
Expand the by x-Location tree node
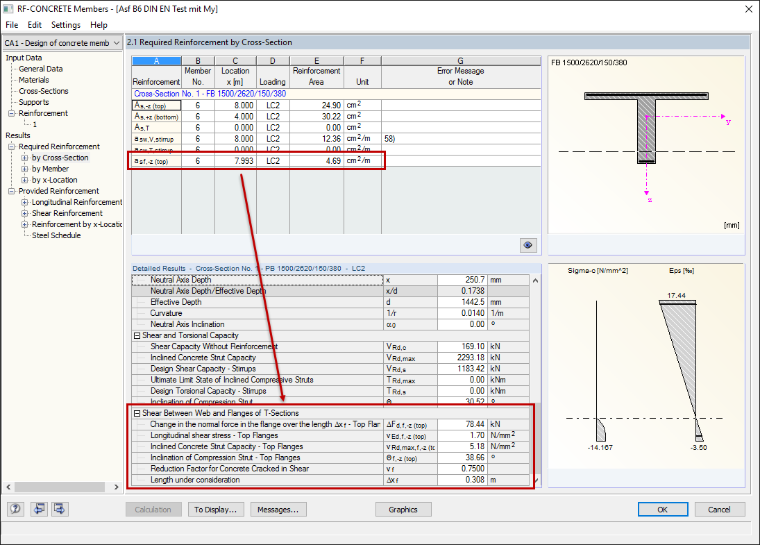(x=25, y=180)
